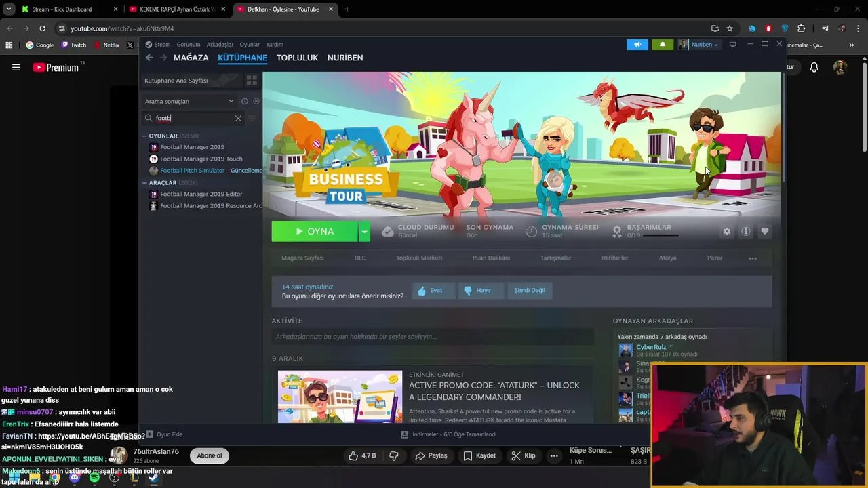Open Steam from the taskbar
868x488 pixels.
154,478
